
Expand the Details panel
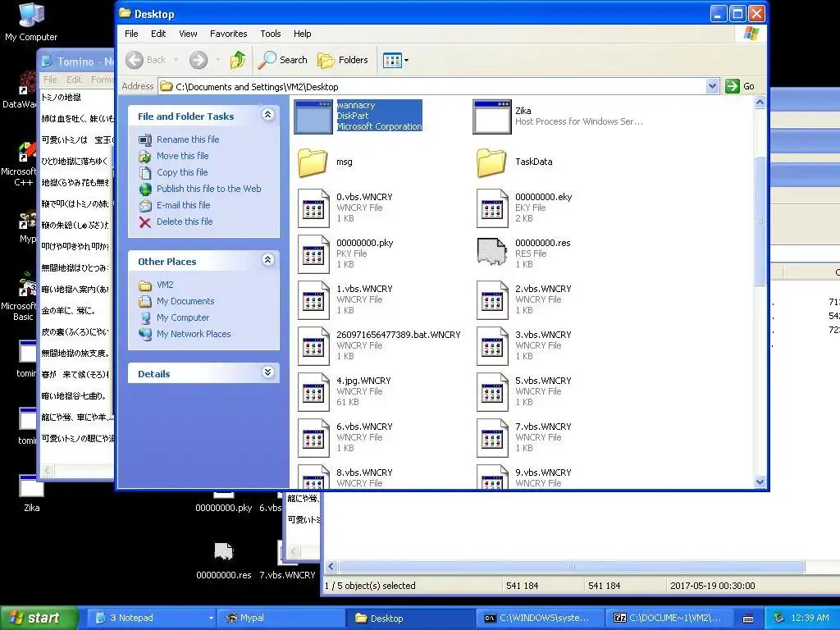coord(268,372)
